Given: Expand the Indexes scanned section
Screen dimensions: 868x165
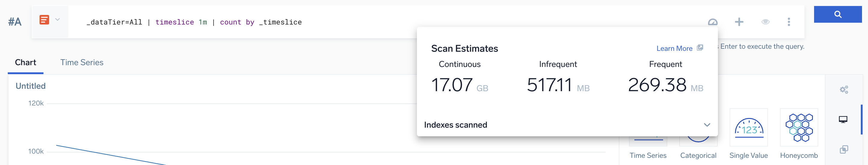Looking at the screenshot, I should [x=707, y=125].
